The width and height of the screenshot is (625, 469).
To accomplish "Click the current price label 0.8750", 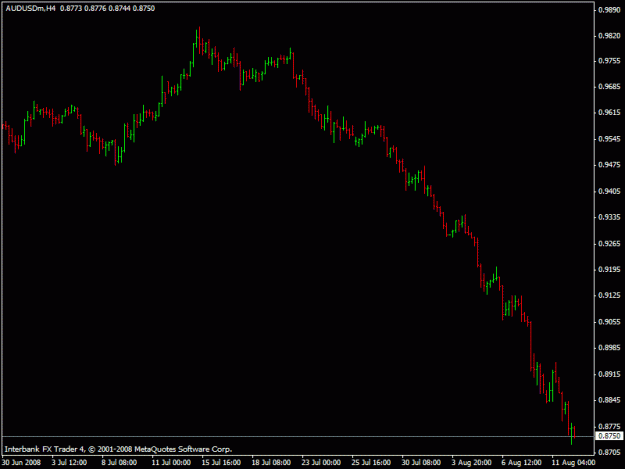I will pyautogui.click(x=609, y=436).
